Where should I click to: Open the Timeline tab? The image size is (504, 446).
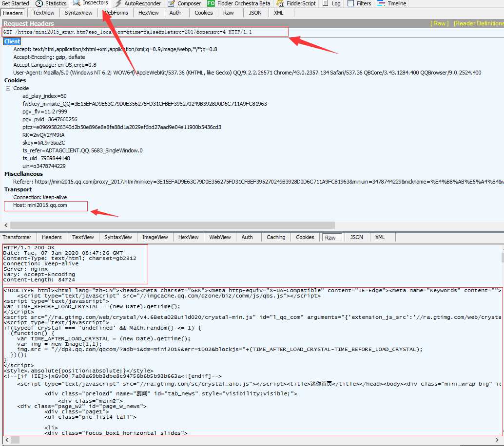click(x=392, y=3)
